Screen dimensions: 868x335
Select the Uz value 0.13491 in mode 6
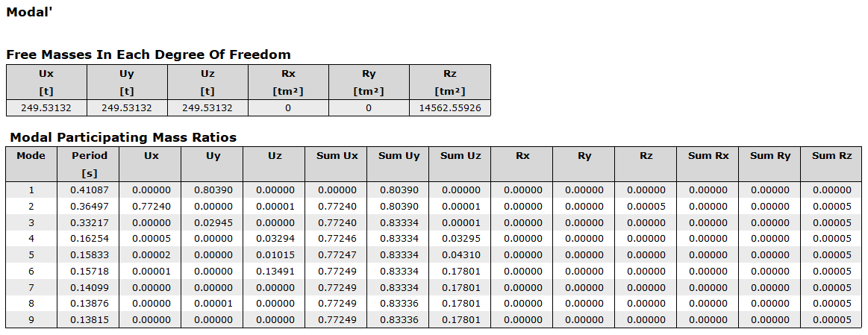click(x=274, y=271)
